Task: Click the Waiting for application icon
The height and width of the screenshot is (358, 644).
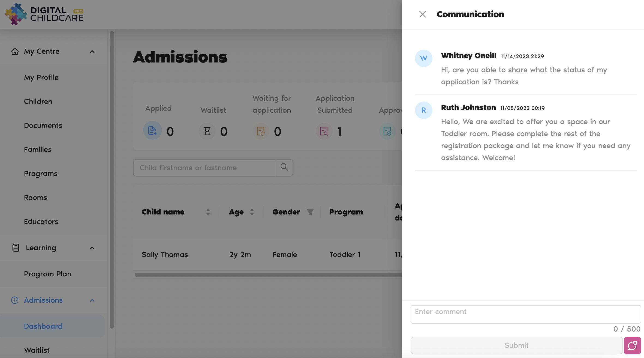Action: 261,132
